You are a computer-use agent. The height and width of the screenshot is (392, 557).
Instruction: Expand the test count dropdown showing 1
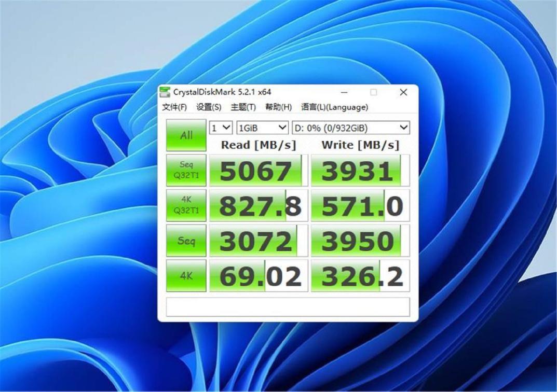(221, 128)
